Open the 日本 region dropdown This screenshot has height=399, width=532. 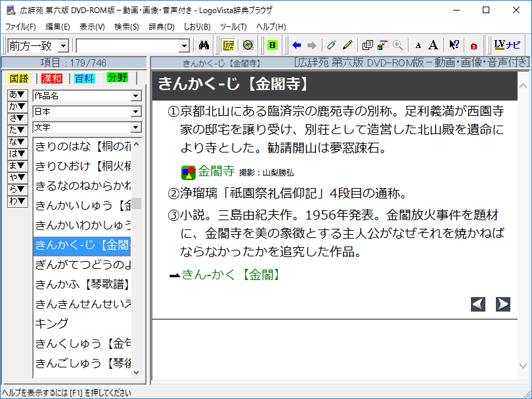(136, 112)
